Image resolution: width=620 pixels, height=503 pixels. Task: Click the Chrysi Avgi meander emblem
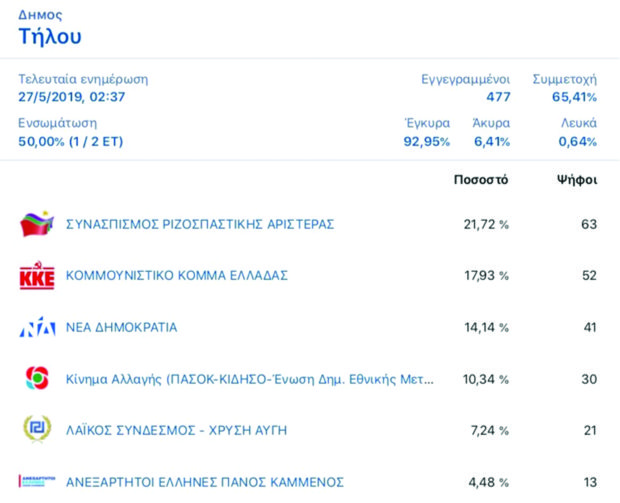coord(36,430)
